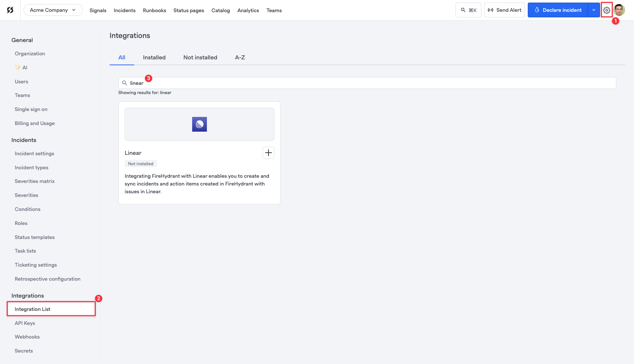Open Teams in the General sidebar section
This screenshot has width=634, height=364.
22,95
